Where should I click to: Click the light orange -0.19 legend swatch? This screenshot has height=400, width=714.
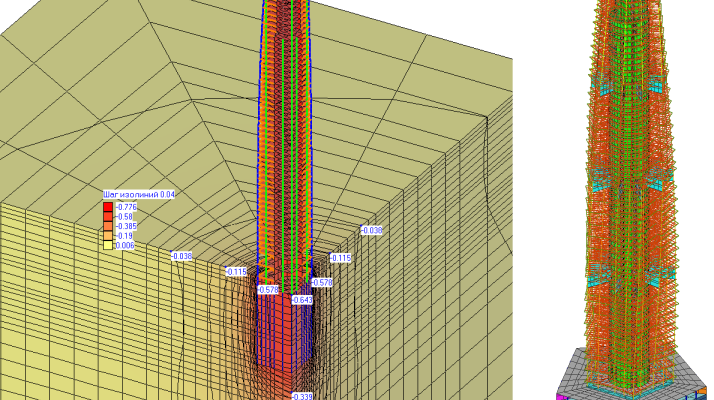tap(108, 235)
